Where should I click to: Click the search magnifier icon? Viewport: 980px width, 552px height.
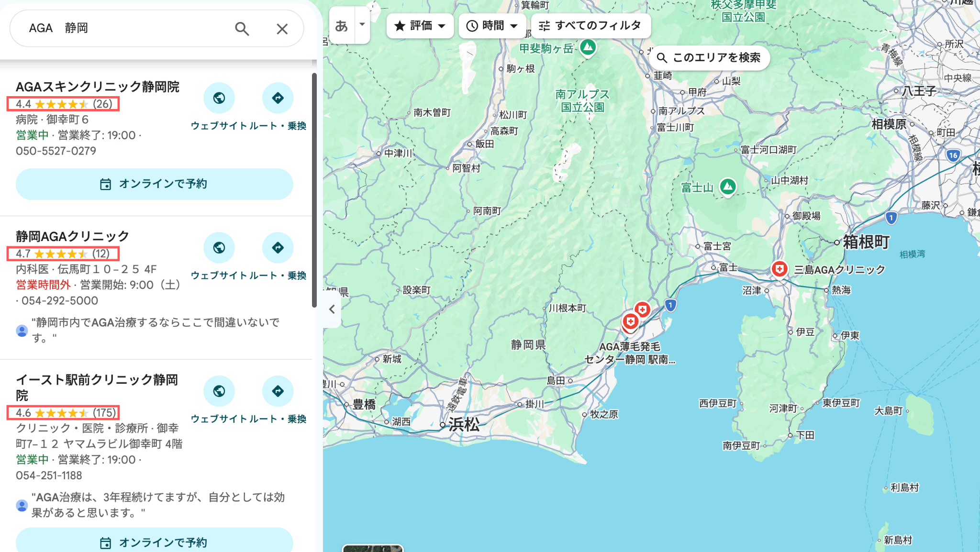coord(242,29)
